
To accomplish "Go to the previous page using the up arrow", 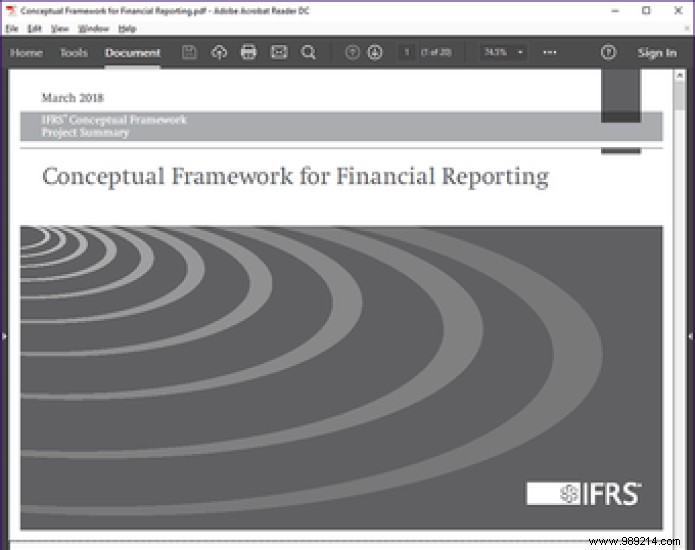I will [352, 52].
